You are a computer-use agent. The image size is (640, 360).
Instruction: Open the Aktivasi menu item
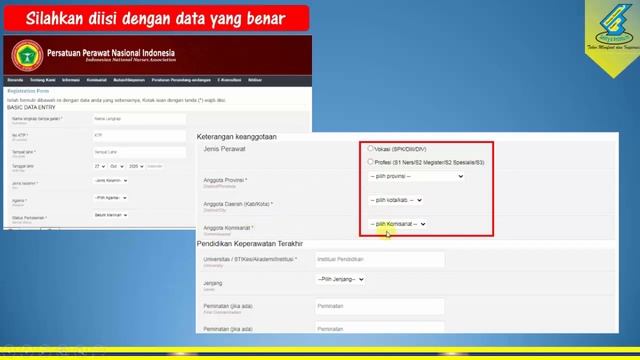click(255, 80)
